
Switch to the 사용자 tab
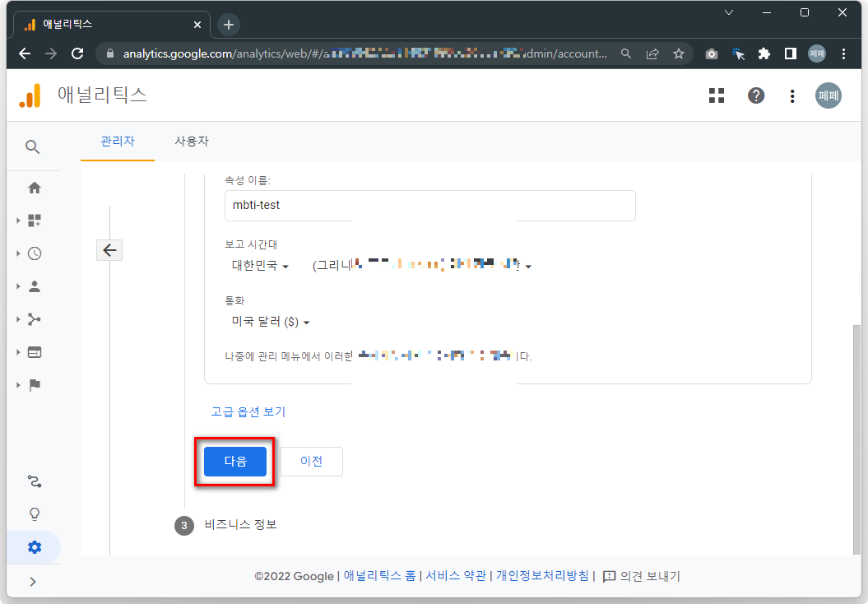tap(192, 141)
